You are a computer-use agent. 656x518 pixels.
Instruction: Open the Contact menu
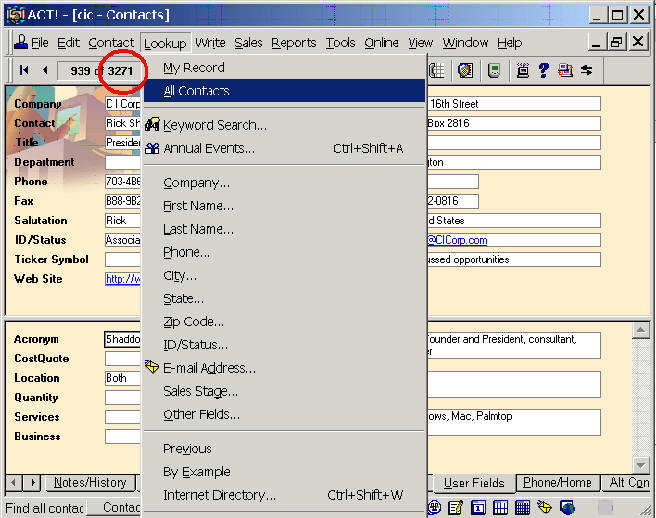coord(111,43)
